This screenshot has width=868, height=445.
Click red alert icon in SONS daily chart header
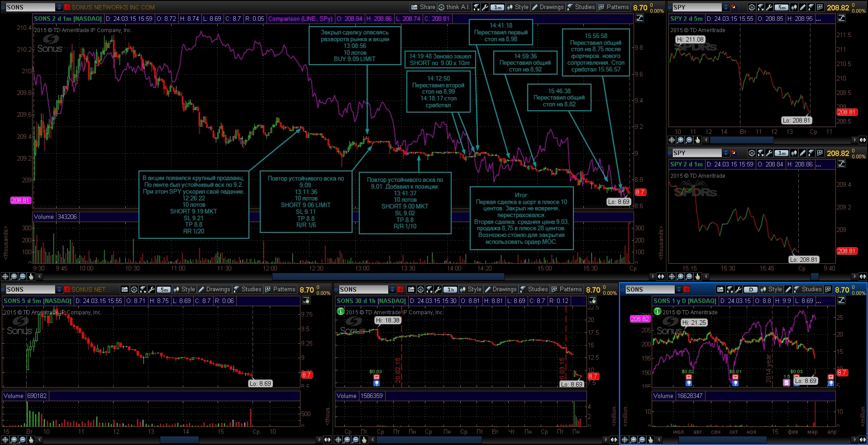687,289
